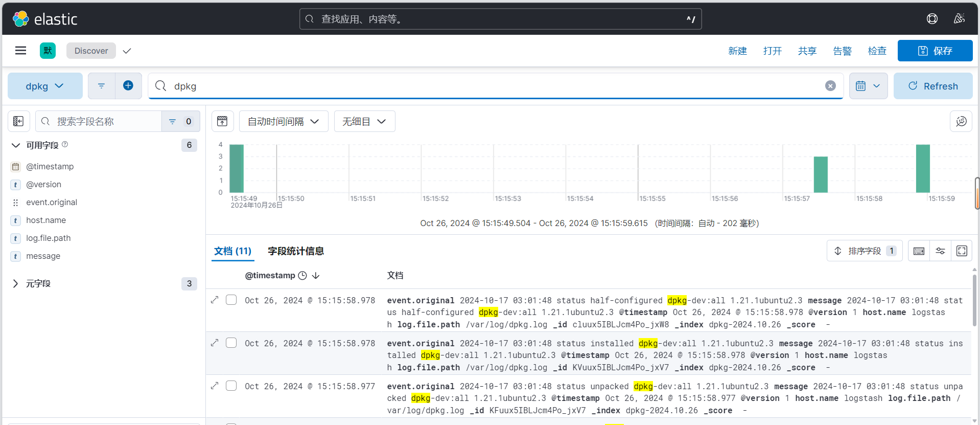Image resolution: width=980 pixels, height=425 pixels.
Task: Expand document with status unpacked
Action: pos(215,386)
